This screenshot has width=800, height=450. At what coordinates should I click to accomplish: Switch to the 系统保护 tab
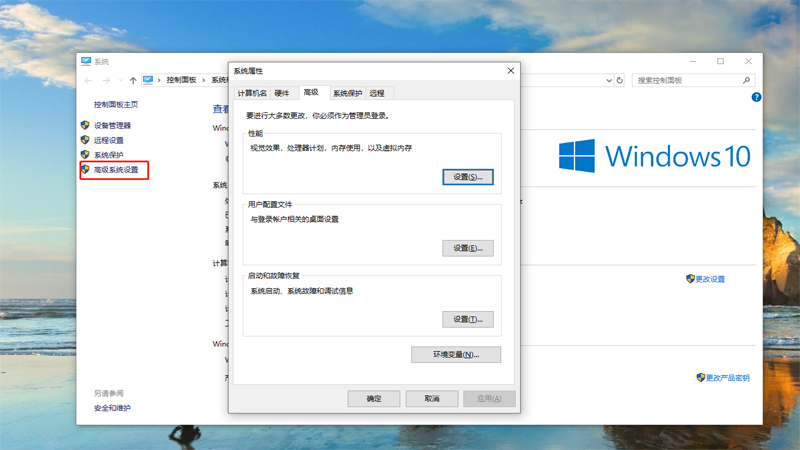(x=347, y=93)
